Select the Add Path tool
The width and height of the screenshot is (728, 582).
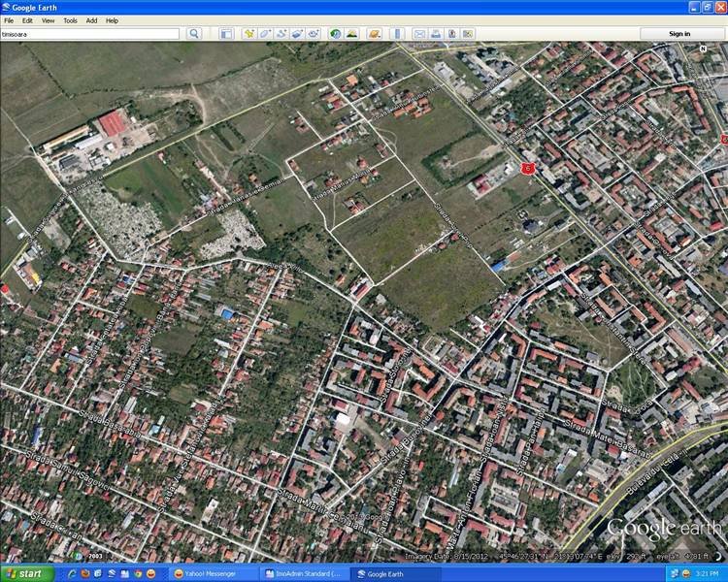click(281, 33)
